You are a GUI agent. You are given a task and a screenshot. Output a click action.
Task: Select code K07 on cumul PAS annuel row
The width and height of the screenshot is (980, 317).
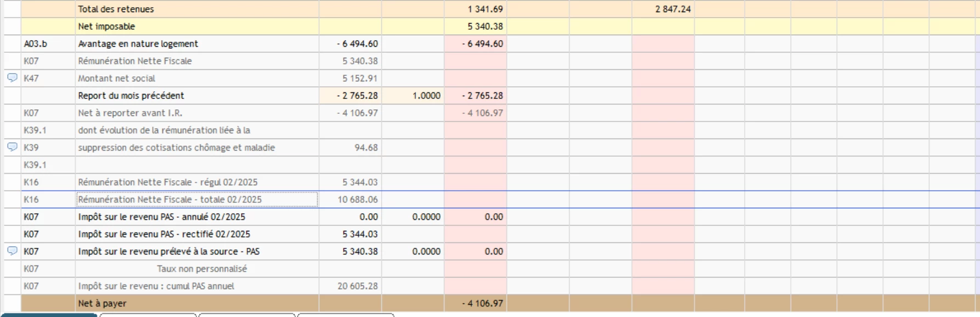tap(31, 286)
